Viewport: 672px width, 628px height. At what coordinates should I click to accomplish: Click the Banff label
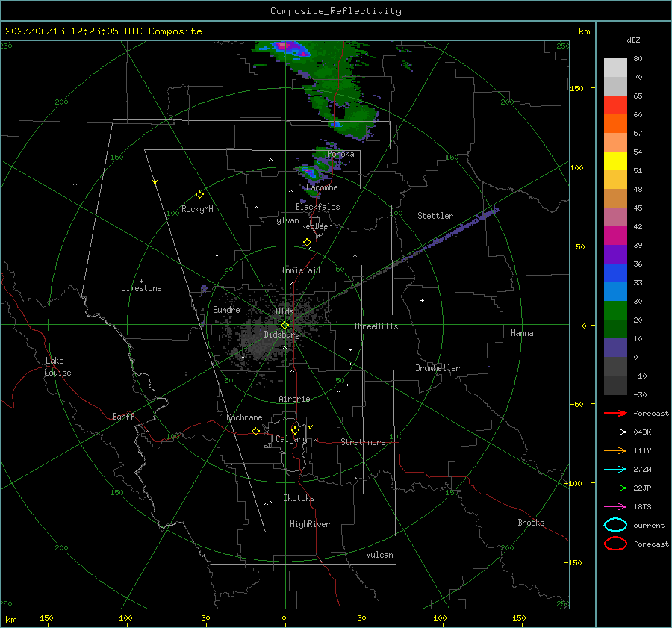tap(123, 416)
